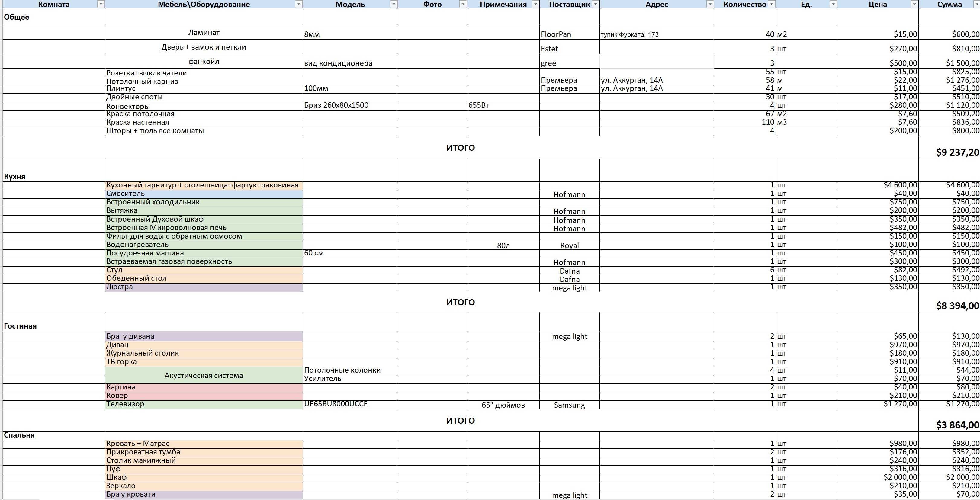Click the 655Вт note cell
This screenshot has width=980, height=500.
503,106
